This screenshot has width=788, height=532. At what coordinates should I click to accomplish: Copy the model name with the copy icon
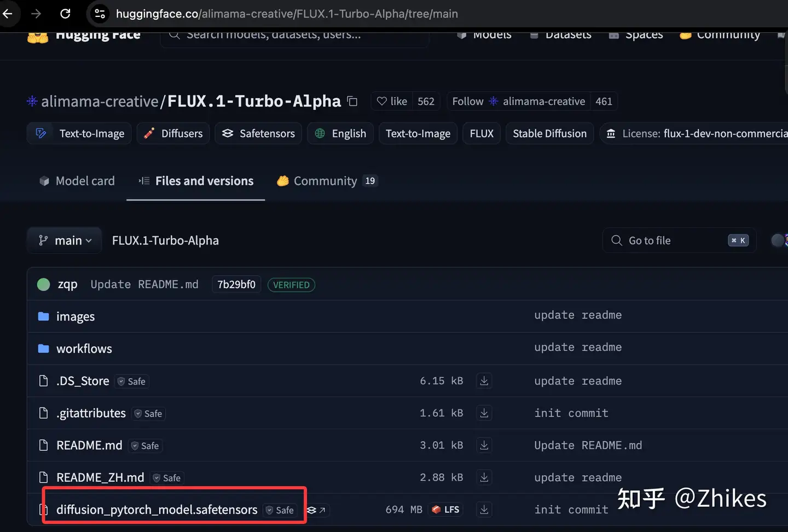pos(352,101)
